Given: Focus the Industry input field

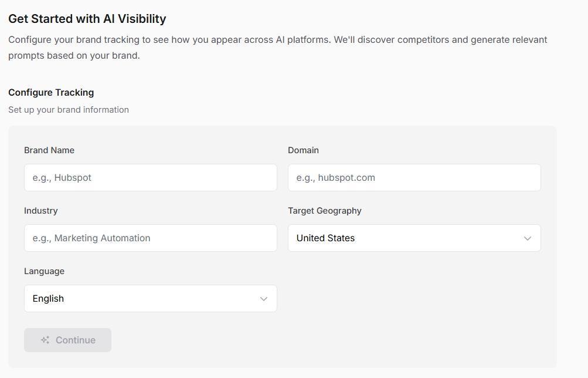Looking at the screenshot, I should coord(150,238).
